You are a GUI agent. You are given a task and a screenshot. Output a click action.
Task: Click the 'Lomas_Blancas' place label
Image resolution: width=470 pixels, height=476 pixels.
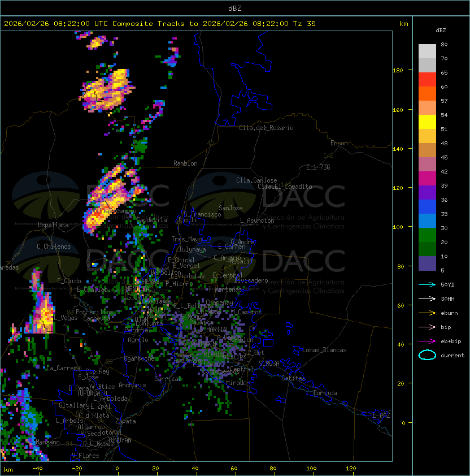click(324, 350)
